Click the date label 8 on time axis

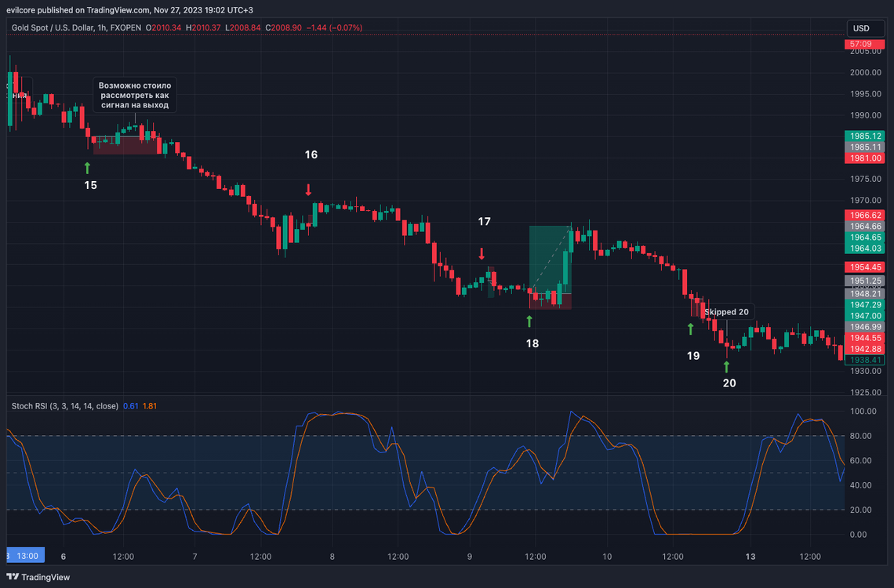point(332,557)
